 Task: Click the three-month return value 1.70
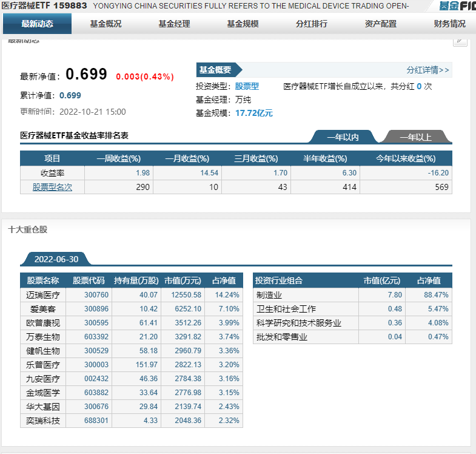(280, 172)
